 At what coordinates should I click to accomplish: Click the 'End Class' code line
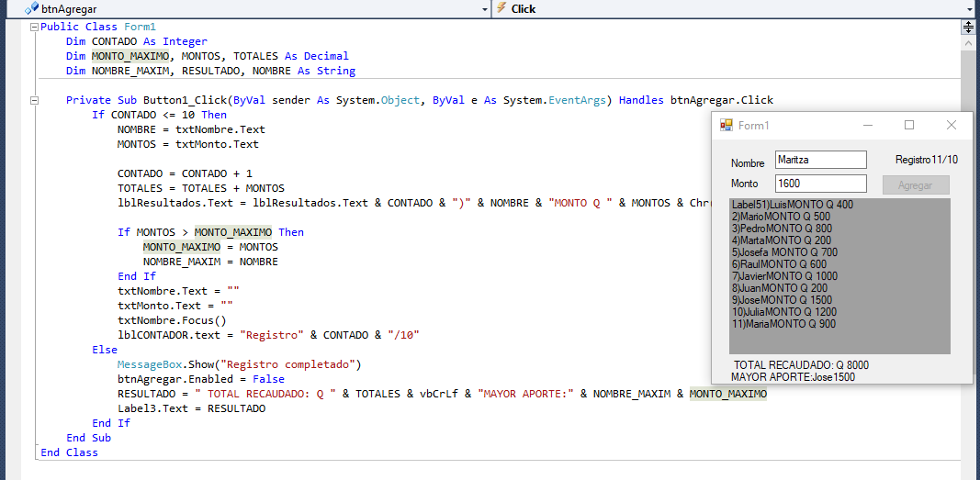click(x=69, y=452)
